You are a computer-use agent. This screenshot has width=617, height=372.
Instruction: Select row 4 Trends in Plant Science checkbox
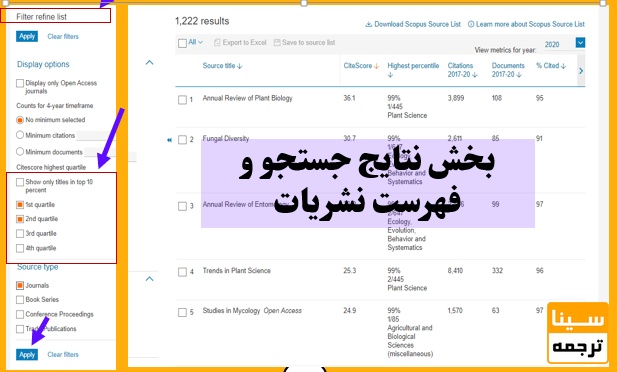(x=182, y=272)
